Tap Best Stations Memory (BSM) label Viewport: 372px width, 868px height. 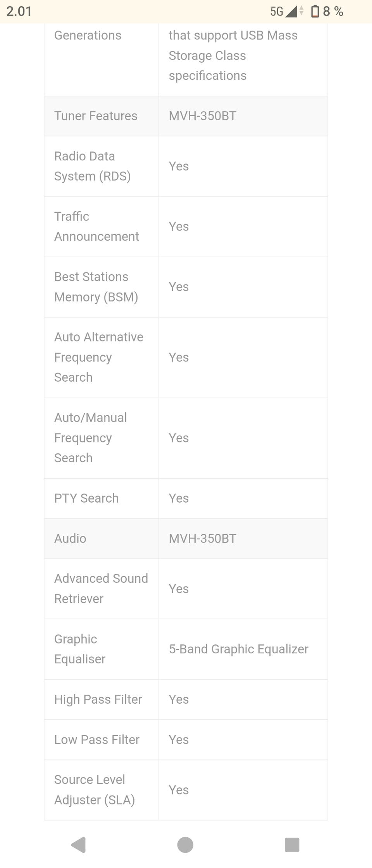96,287
